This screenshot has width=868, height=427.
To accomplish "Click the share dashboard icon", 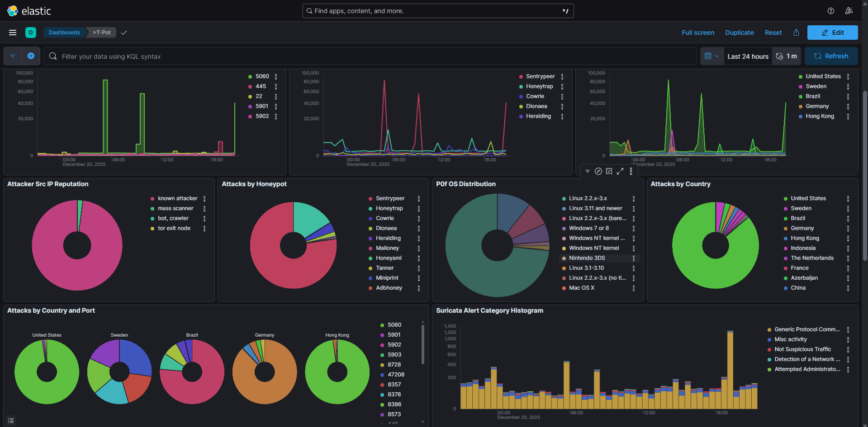I will [x=796, y=33].
